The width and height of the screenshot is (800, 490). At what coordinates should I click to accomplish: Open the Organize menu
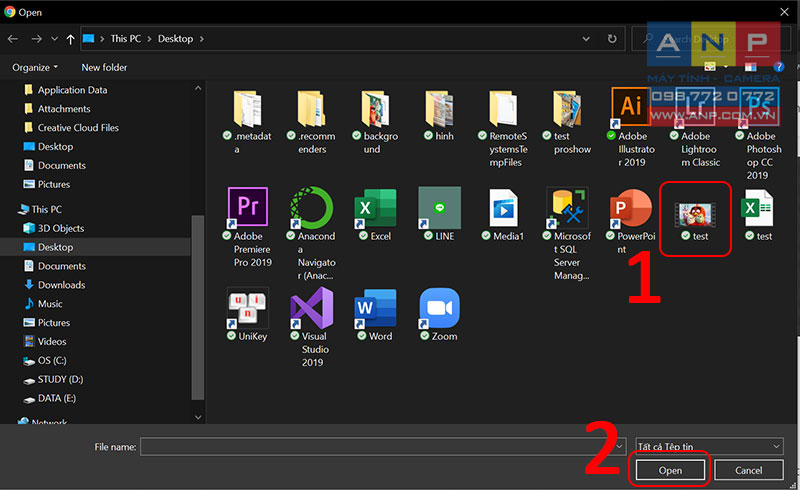pos(35,67)
